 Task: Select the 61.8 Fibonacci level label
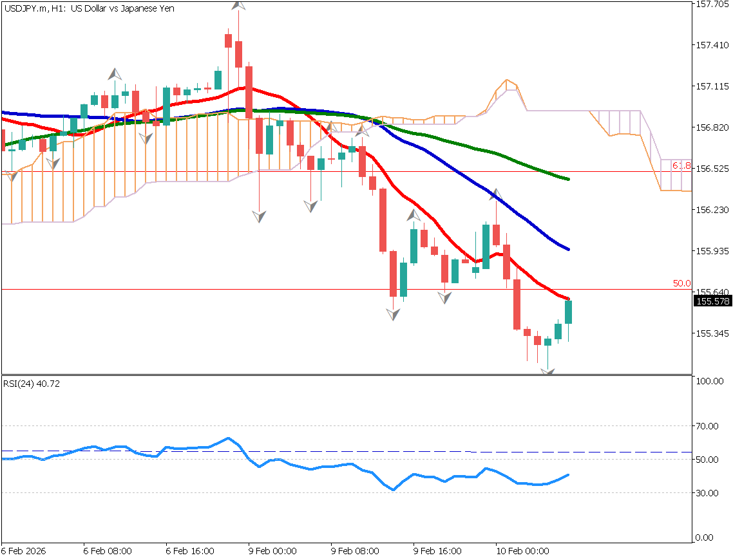coord(681,165)
